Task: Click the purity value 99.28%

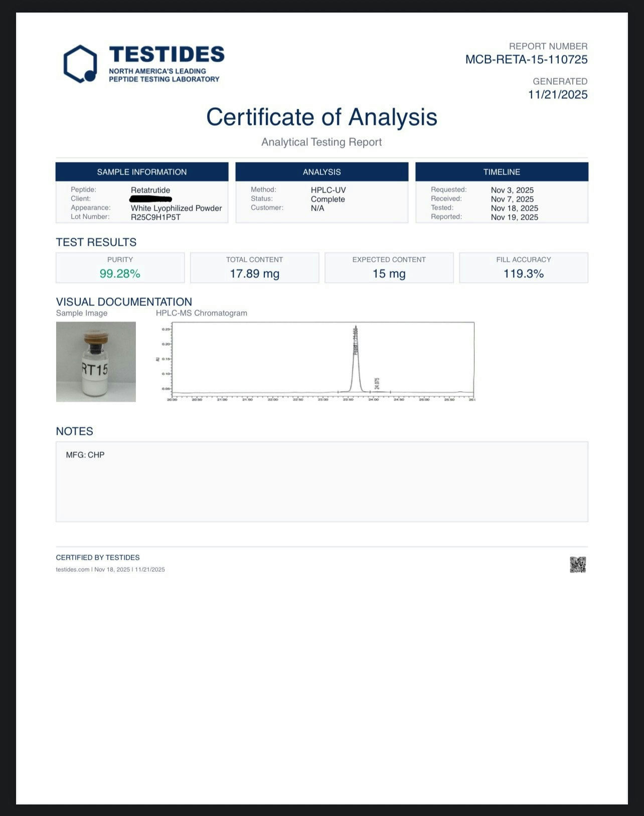Action: click(x=120, y=273)
